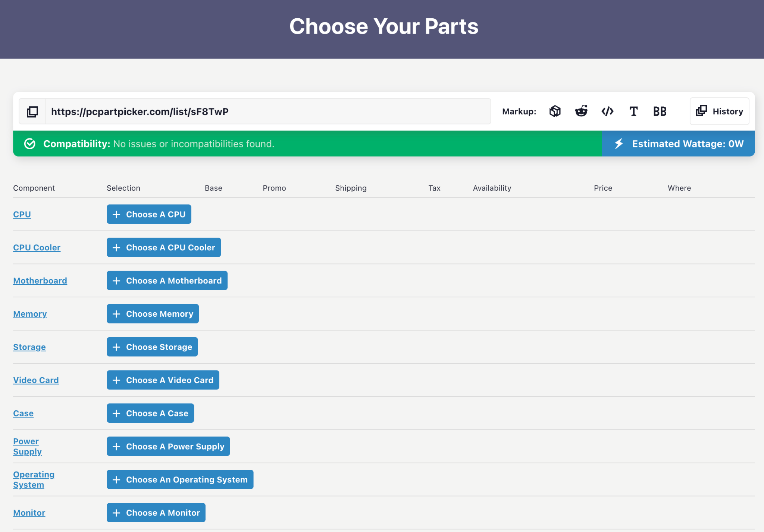Click Choose An Operating System button

click(x=180, y=480)
